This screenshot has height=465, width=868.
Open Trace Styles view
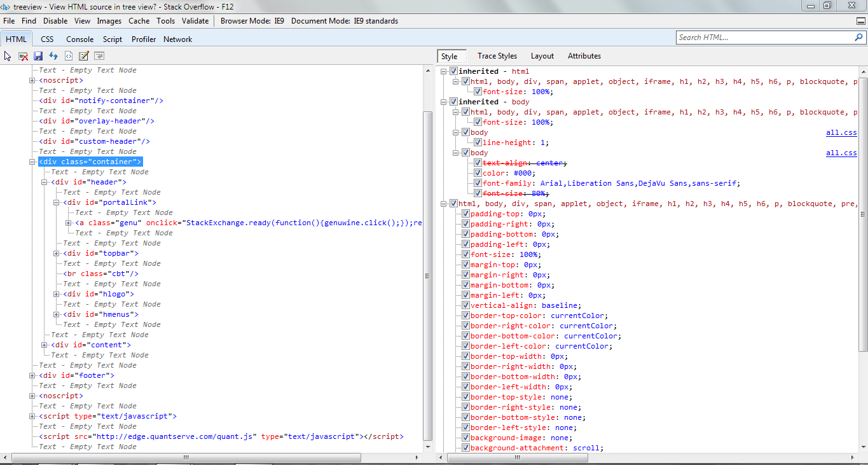(x=497, y=56)
